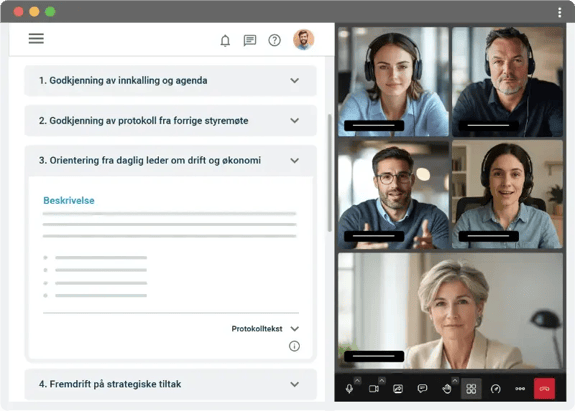The width and height of the screenshot is (575, 411).
Task: Open the user profile avatar
Action: pyautogui.click(x=304, y=39)
